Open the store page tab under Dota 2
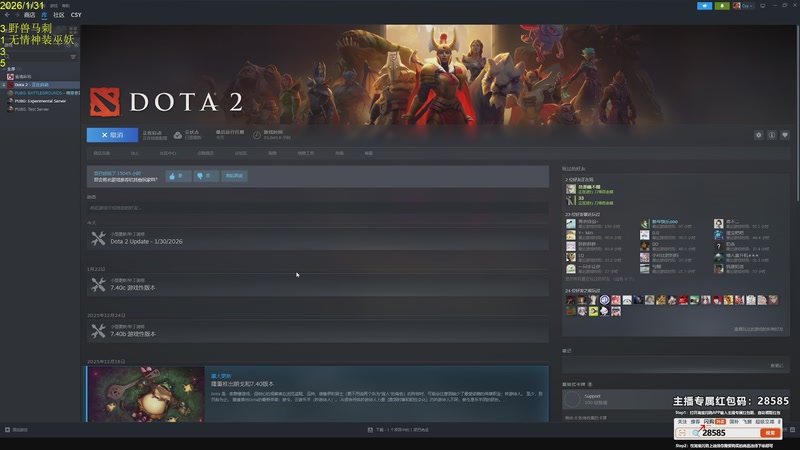Viewport: 800px width, 450px height. coord(102,153)
